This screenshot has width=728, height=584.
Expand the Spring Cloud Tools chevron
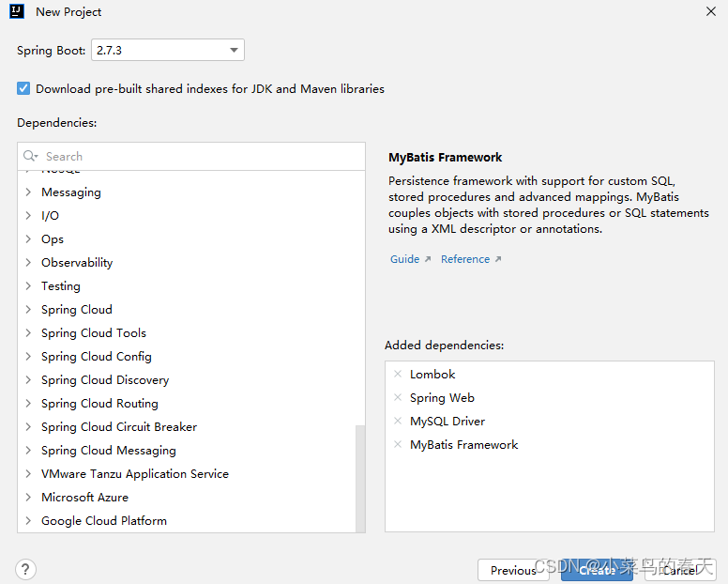coord(28,332)
